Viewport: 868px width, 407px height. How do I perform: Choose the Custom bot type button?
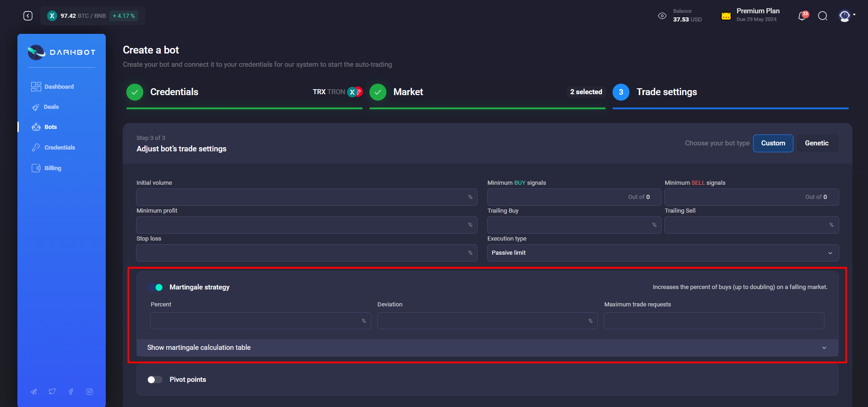[773, 143]
